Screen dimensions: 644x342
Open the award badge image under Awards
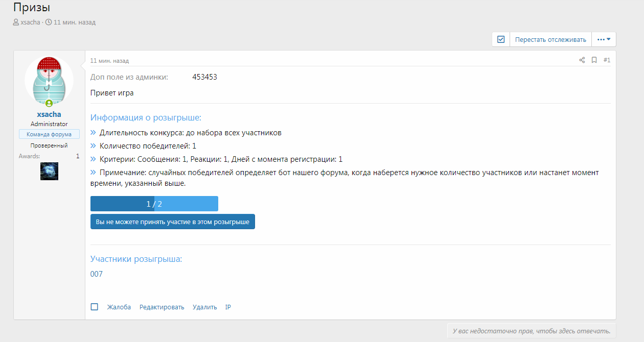(x=49, y=172)
